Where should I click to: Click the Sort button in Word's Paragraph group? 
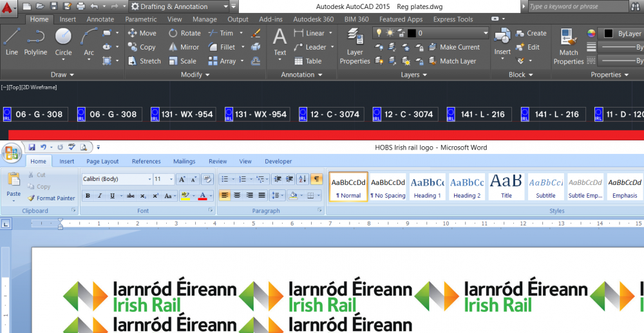(303, 179)
